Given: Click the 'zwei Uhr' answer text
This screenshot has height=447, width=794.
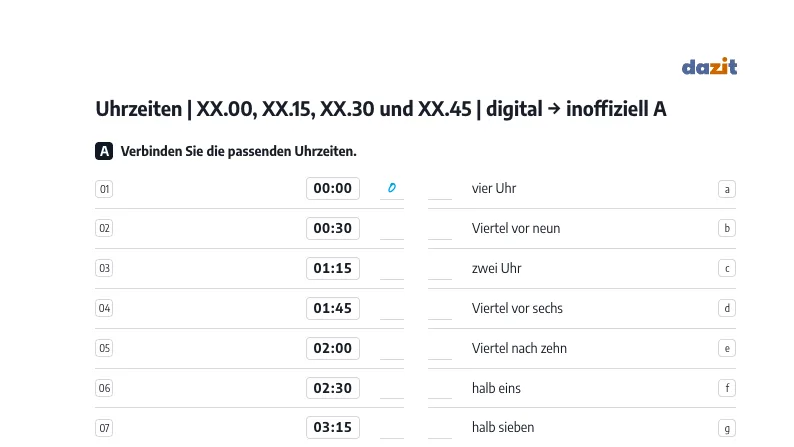Looking at the screenshot, I should pos(496,268).
